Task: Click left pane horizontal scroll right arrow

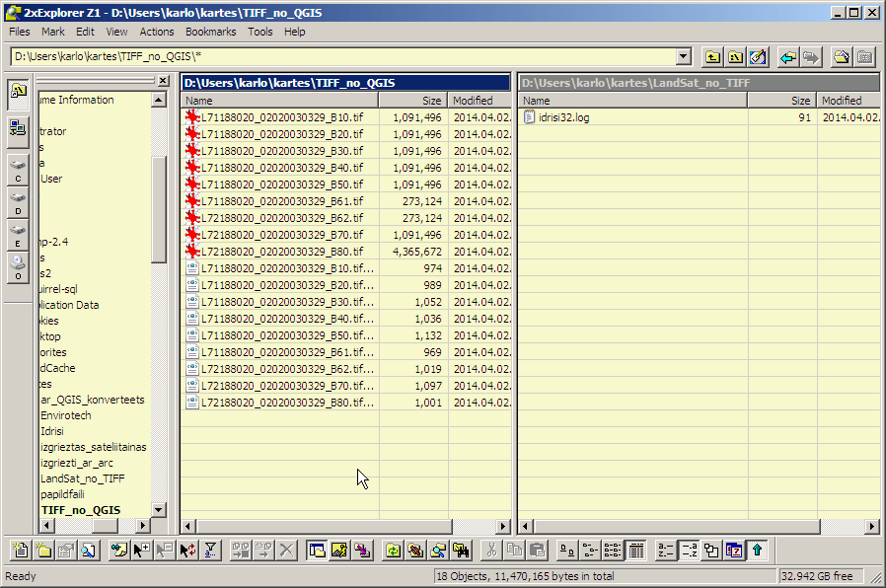Action: [x=503, y=527]
